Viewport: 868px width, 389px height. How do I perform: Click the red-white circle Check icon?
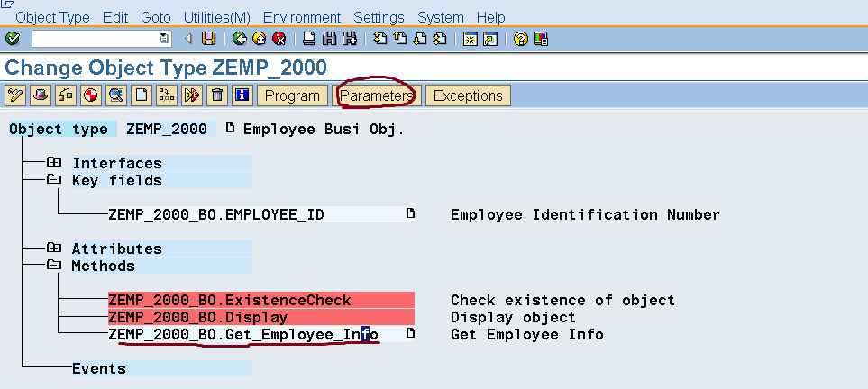coord(91,95)
